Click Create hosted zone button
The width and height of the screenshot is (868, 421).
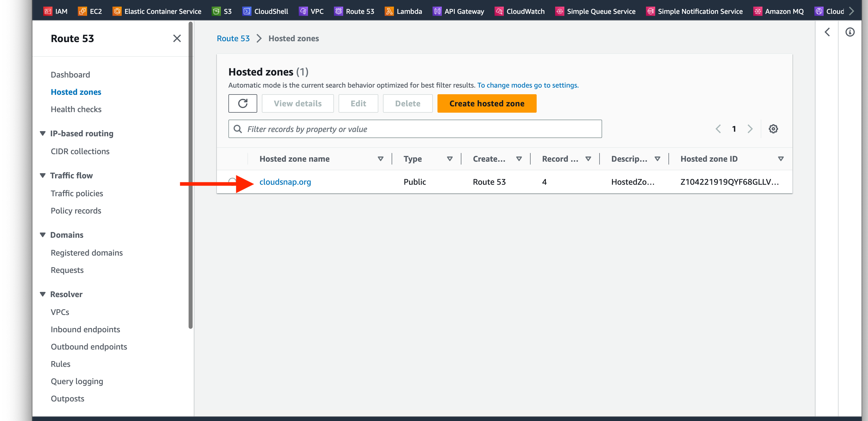[x=486, y=103]
